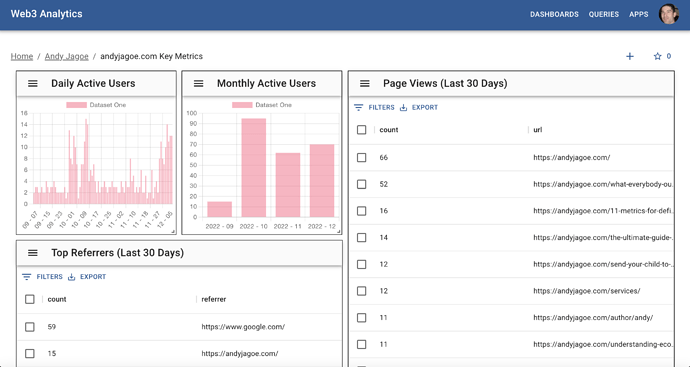
Task: Open FILTERS in the Page Views table
Action: [x=374, y=107]
